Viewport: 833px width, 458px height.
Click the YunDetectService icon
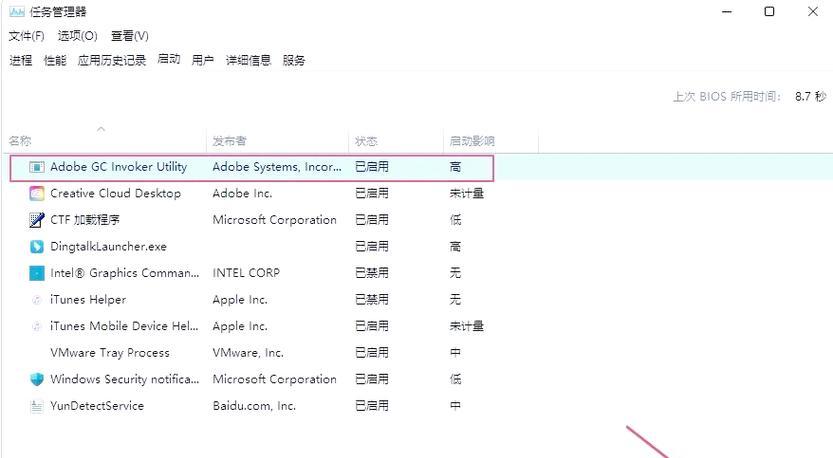coord(37,406)
